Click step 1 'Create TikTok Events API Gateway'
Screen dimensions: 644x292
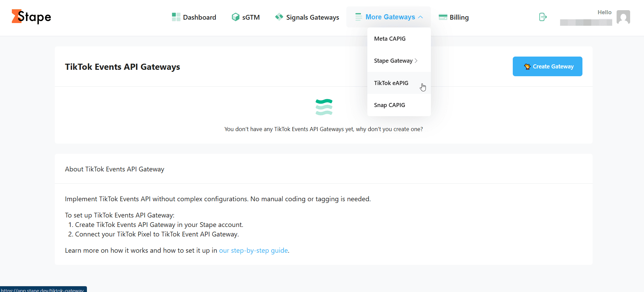(x=159, y=225)
